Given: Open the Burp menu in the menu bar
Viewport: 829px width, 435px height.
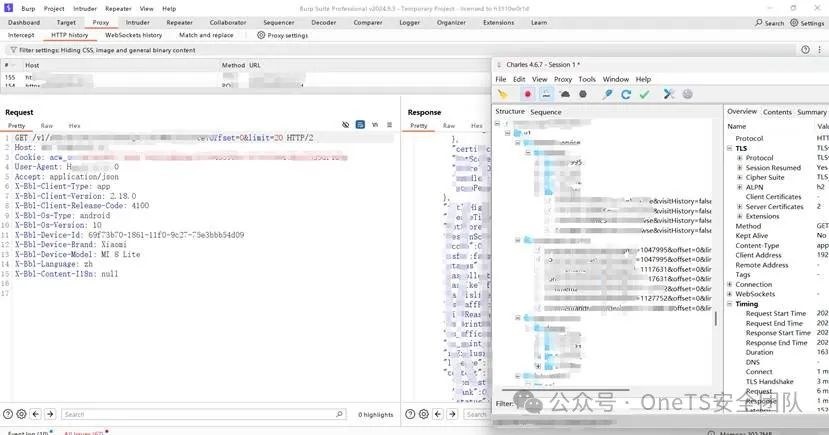Looking at the screenshot, I should pos(28,8).
